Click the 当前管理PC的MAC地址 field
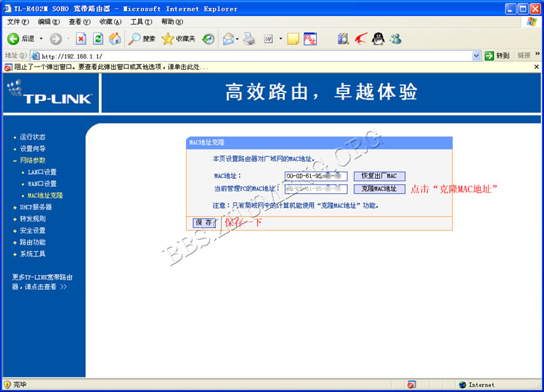This screenshot has height=392, width=544. (x=316, y=189)
